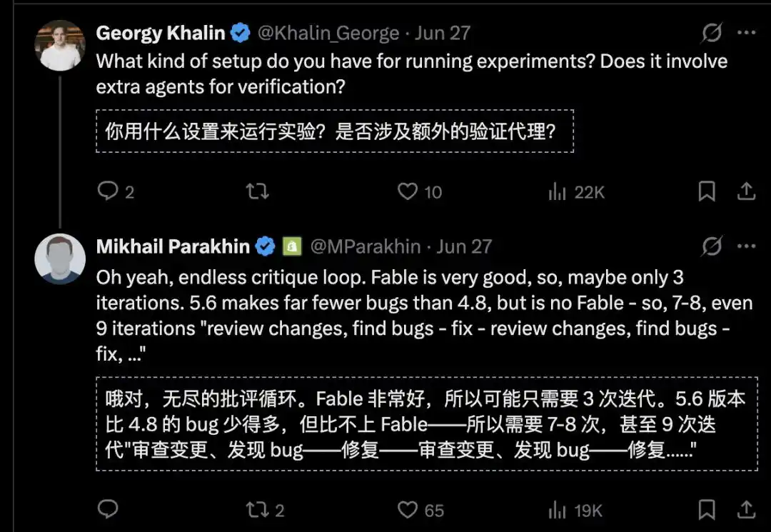This screenshot has width=771, height=532.
Task: Open the @MParakhin profile handle
Action: tap(366, 246)
